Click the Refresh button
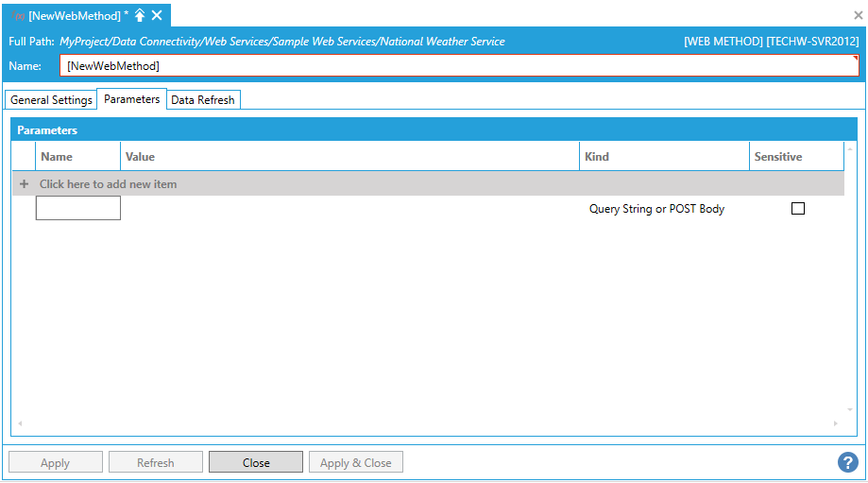The width and height of the screenshot is (868, 483). (156, 462)
